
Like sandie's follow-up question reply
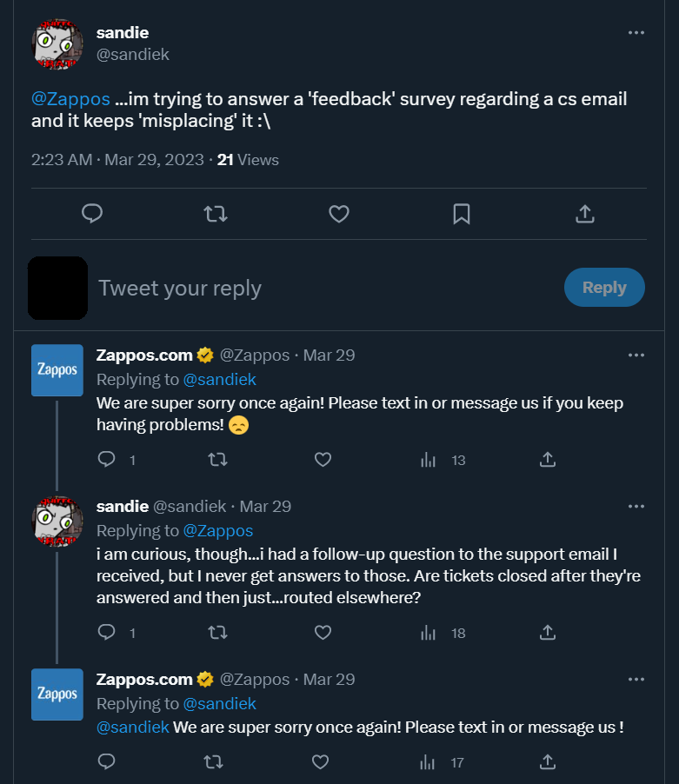pyautogui.click(x=323, y=633)
